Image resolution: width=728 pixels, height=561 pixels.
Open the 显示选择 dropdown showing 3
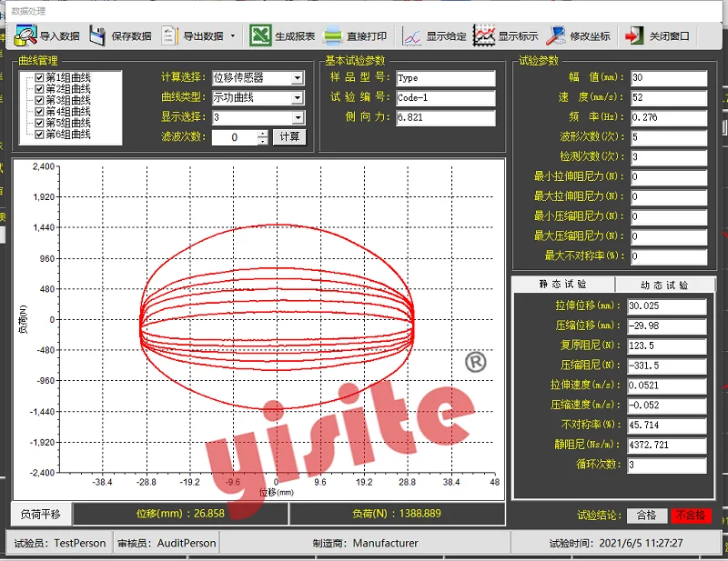(298, 118)
